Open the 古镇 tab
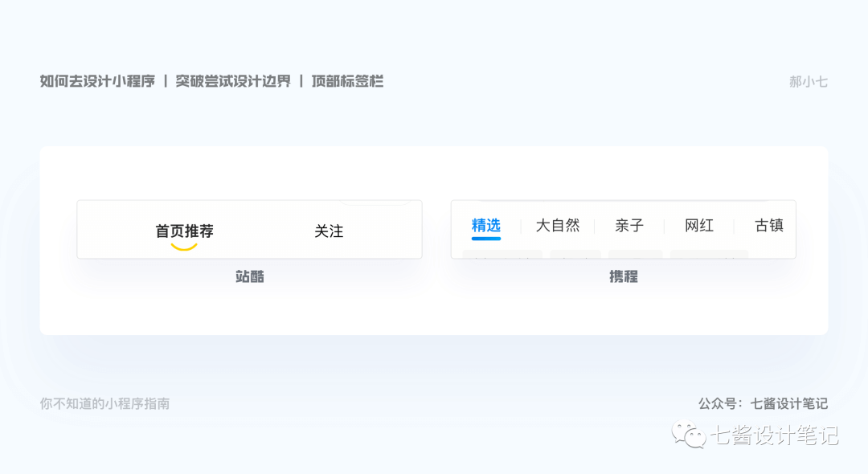The image size is (868, 474). [x=769, y=226]
